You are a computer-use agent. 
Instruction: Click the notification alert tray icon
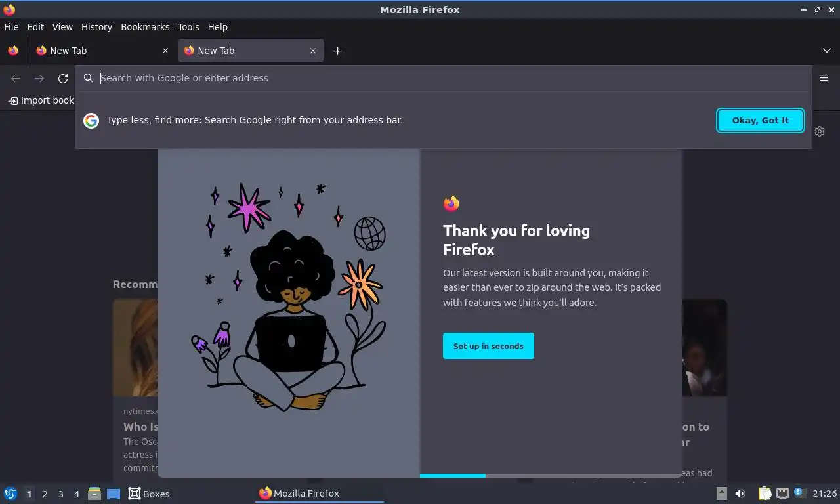(799, 492)
